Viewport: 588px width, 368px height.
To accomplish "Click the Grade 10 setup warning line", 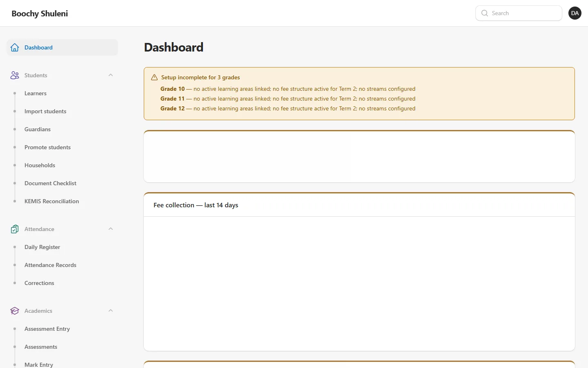I will pyautogui.click(x=288, y=89).
